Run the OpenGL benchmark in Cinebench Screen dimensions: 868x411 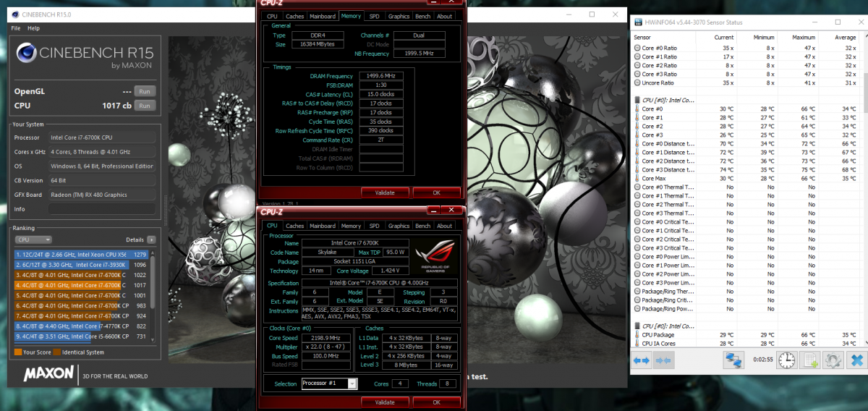point(145,91)
